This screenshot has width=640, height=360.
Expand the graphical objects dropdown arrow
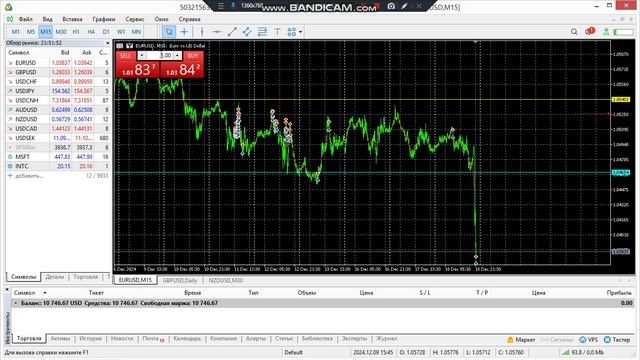(300, 32)
